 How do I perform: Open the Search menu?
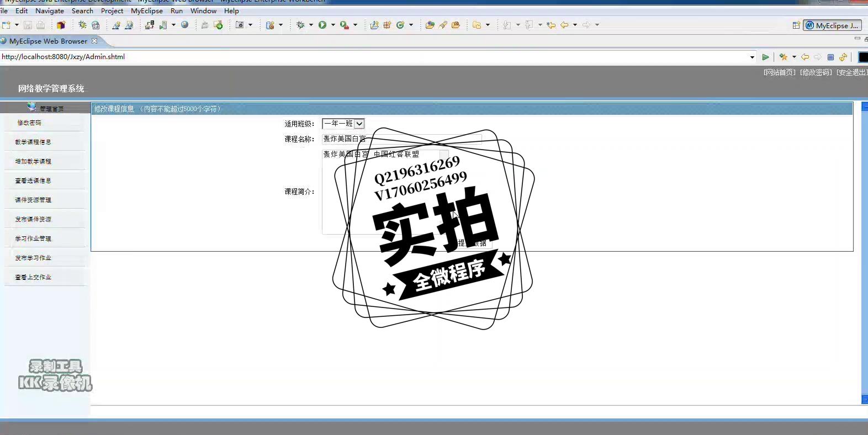coord(82,10)
